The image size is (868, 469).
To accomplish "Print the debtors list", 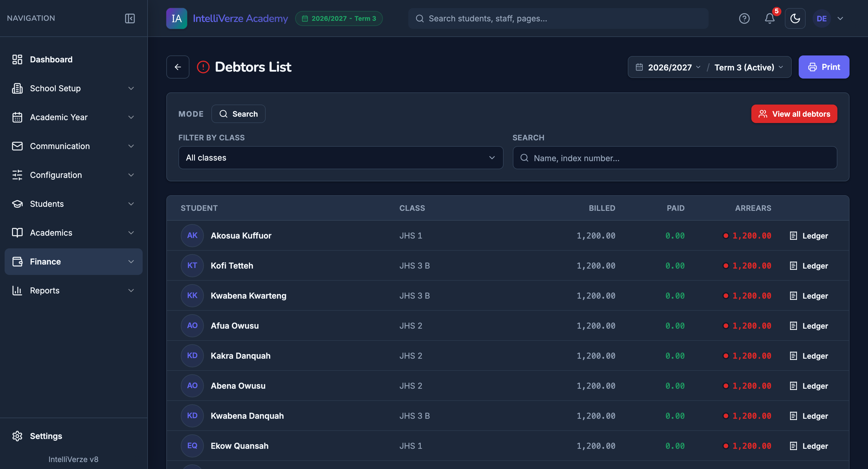I will click(824, 67).
